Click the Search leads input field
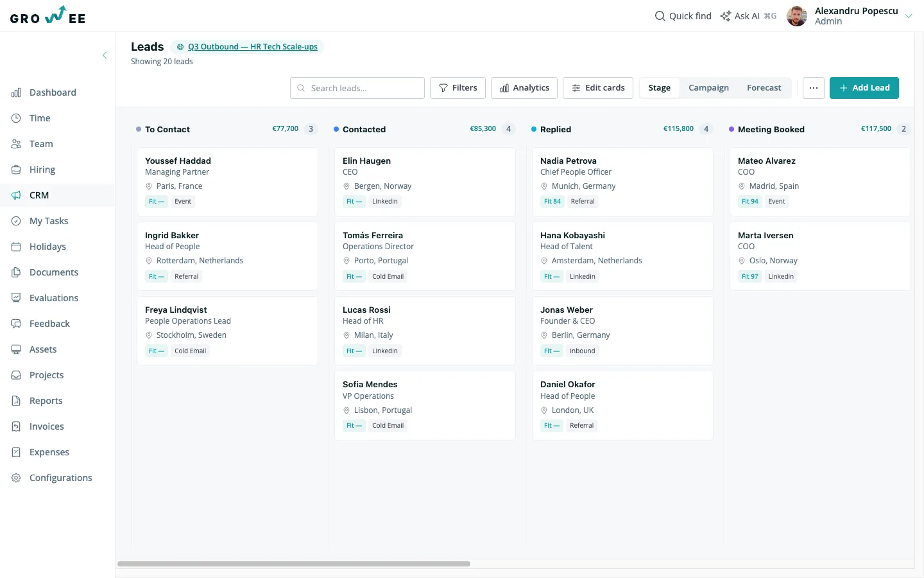Screen dimensions: 924x578 pyautogui.click(x=357, y=88)
